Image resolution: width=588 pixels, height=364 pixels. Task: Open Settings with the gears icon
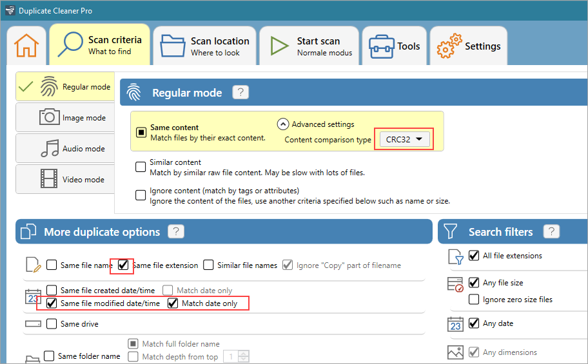469,46
